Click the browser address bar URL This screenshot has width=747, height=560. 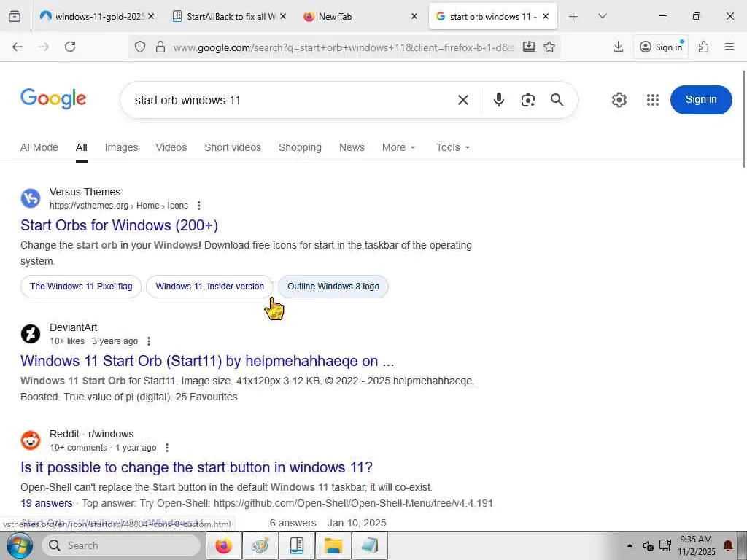coord(343,47)
